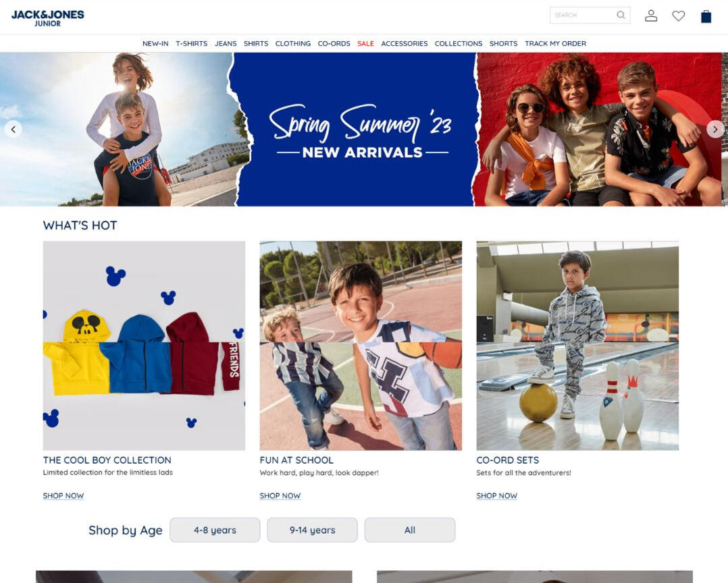Select the 4-8 years age filter
This screenshot has width=728, height=583.
[215, 530]
